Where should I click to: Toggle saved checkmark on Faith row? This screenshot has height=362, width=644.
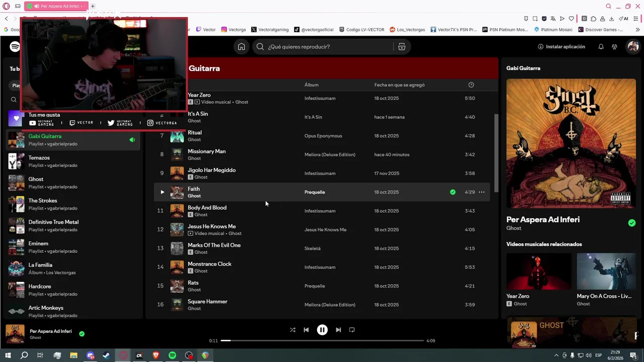tap(453, 192)
